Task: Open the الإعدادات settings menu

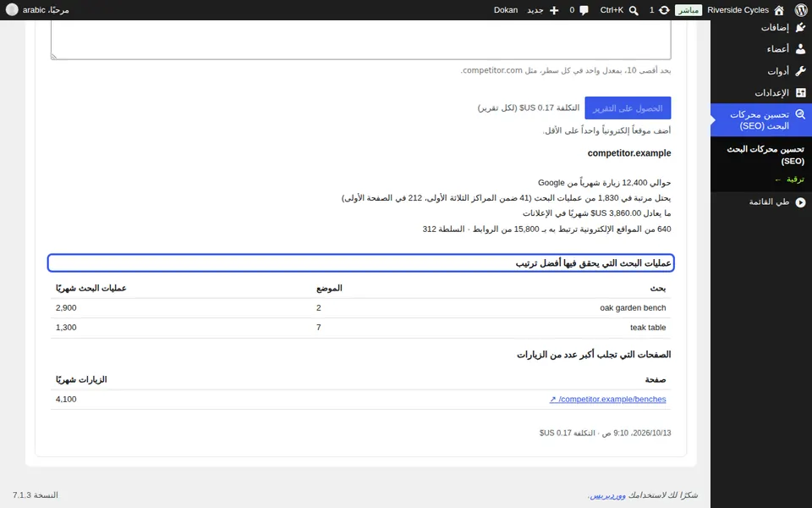Action: coord(761,92)
